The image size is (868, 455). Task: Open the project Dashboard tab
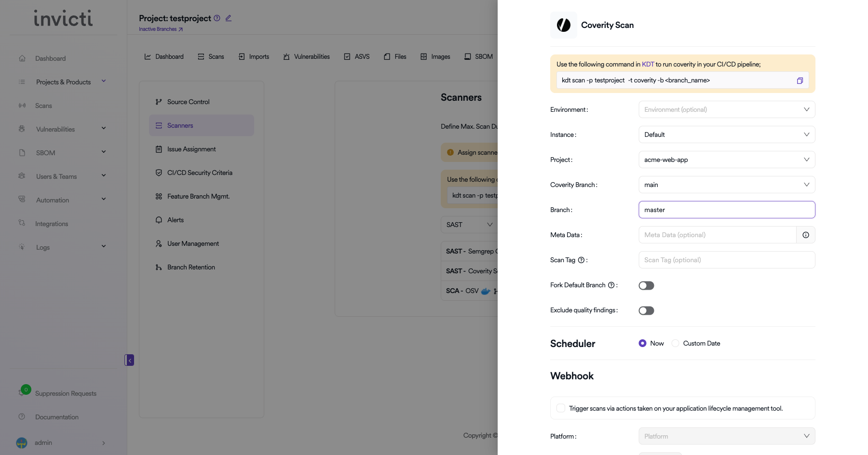pyautogui.click(x=164, y=56)
